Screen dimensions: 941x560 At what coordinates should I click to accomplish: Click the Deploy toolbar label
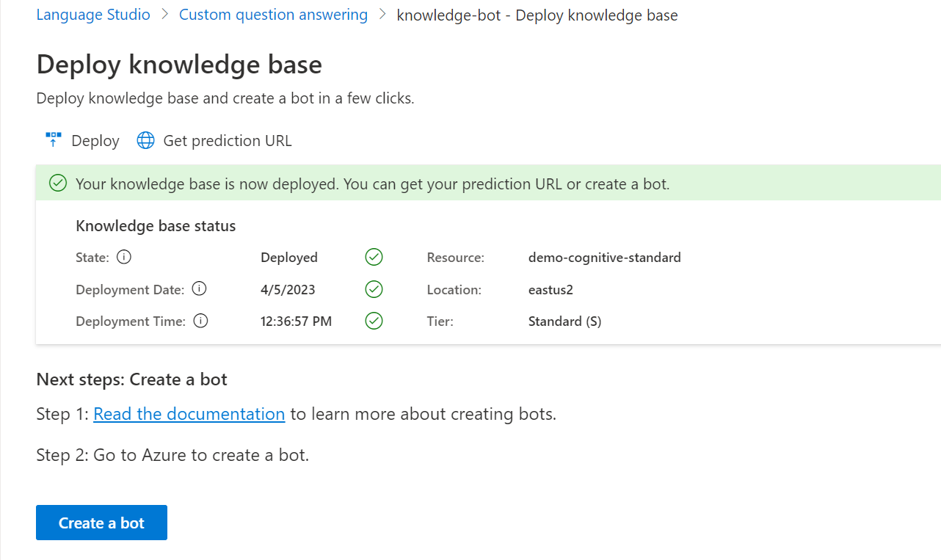[x=95, y=141]
